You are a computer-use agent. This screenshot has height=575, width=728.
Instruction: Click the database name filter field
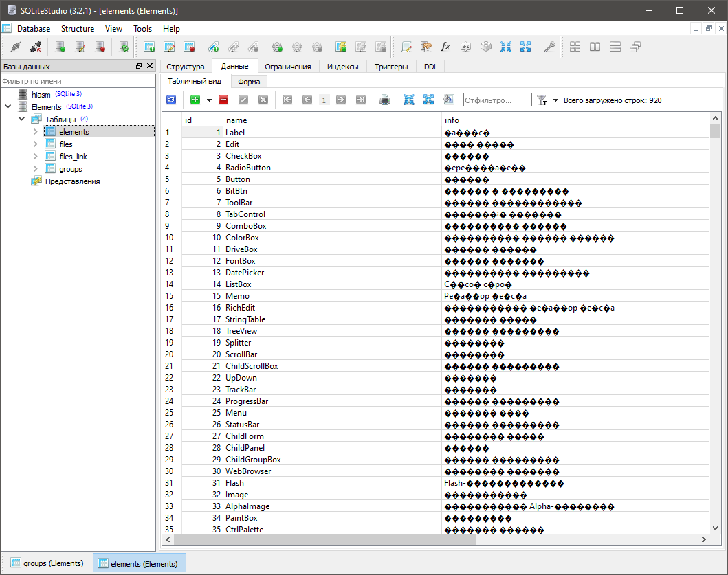[x=78, y=81]
